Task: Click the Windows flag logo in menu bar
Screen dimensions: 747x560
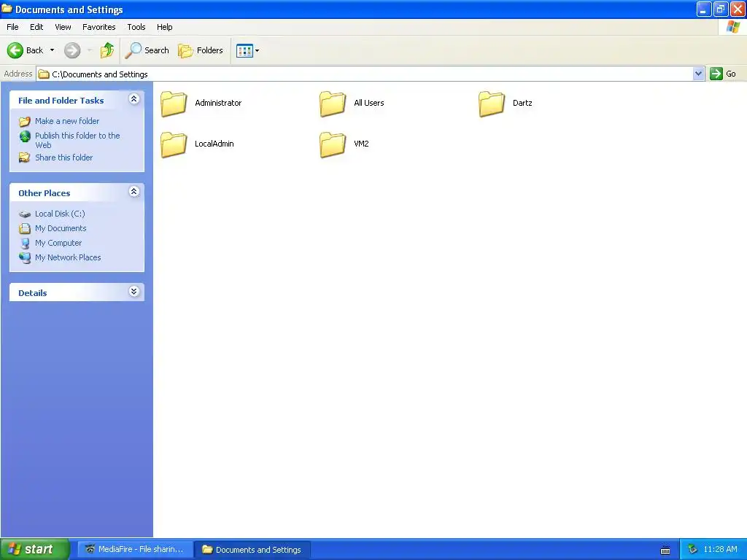Action: (732, 27)
